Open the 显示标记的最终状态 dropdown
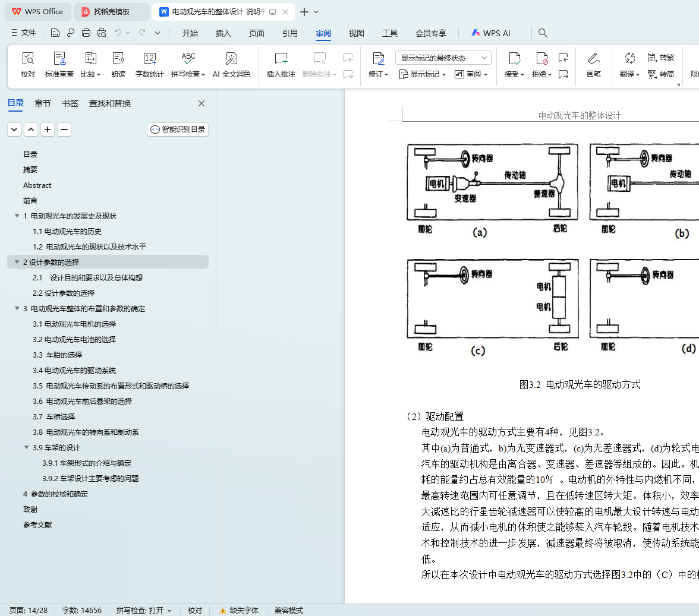Image resolution: width=699 pixels, height=616 pixels. pyautogui.click(x=443, y=58)
